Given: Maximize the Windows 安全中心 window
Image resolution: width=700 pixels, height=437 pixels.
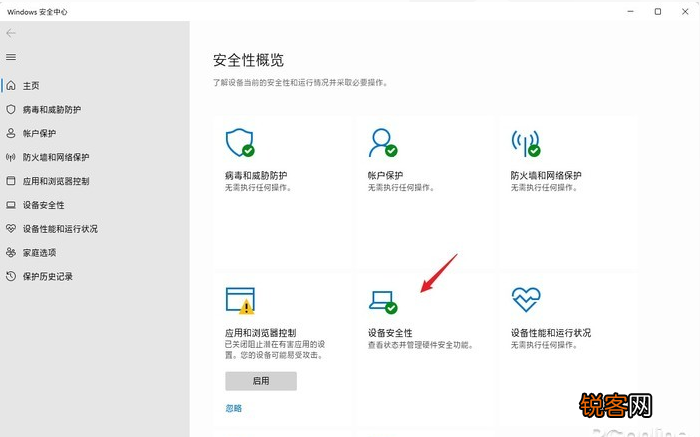Looking at the screenshot, I should (658, 12).
